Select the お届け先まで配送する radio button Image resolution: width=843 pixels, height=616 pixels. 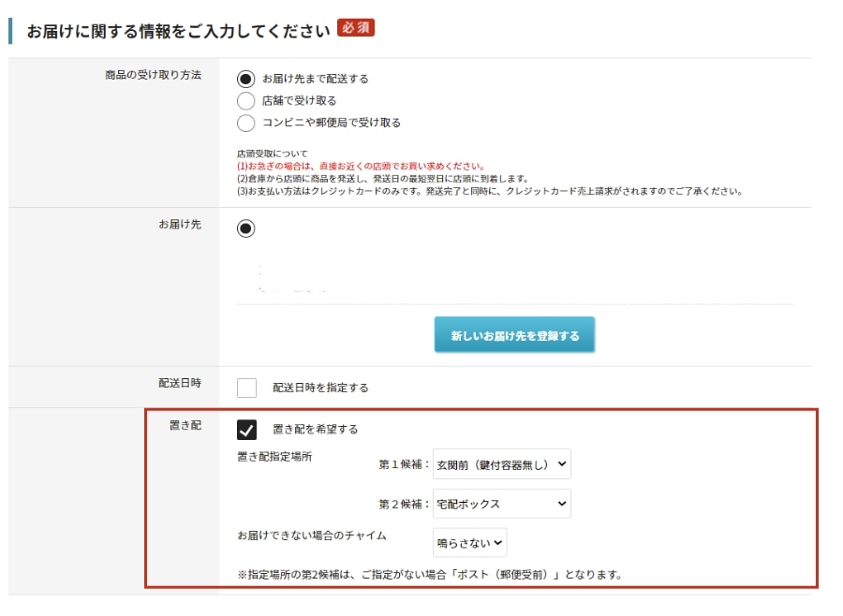point(246,79)
